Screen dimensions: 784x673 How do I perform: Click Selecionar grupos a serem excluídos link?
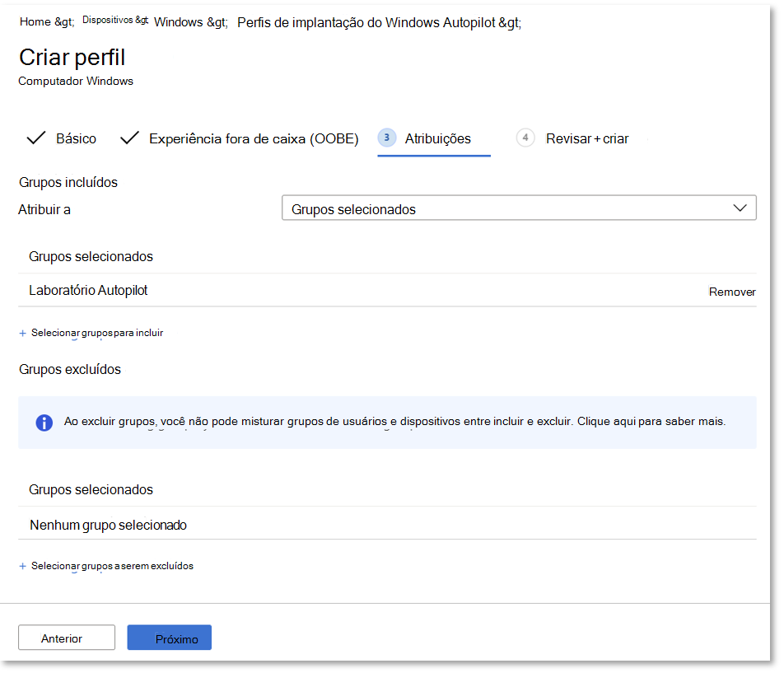pyautogui.click(x=112, y=566)
